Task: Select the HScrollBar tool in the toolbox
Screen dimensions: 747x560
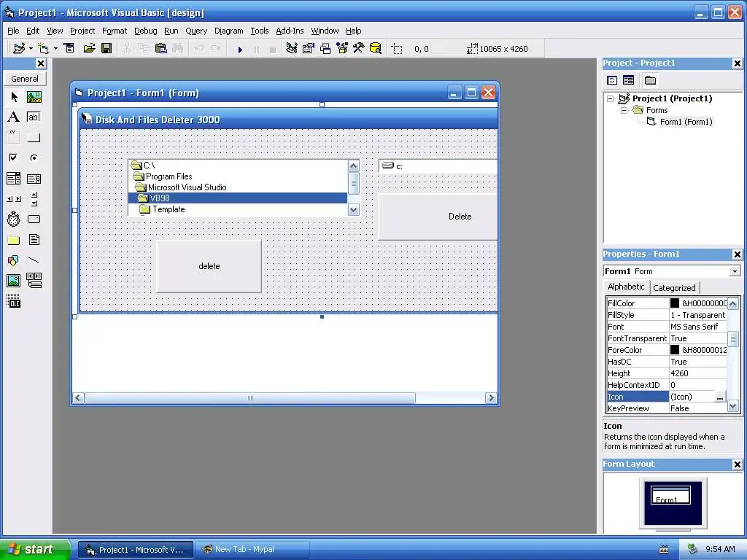Action: 14,199
